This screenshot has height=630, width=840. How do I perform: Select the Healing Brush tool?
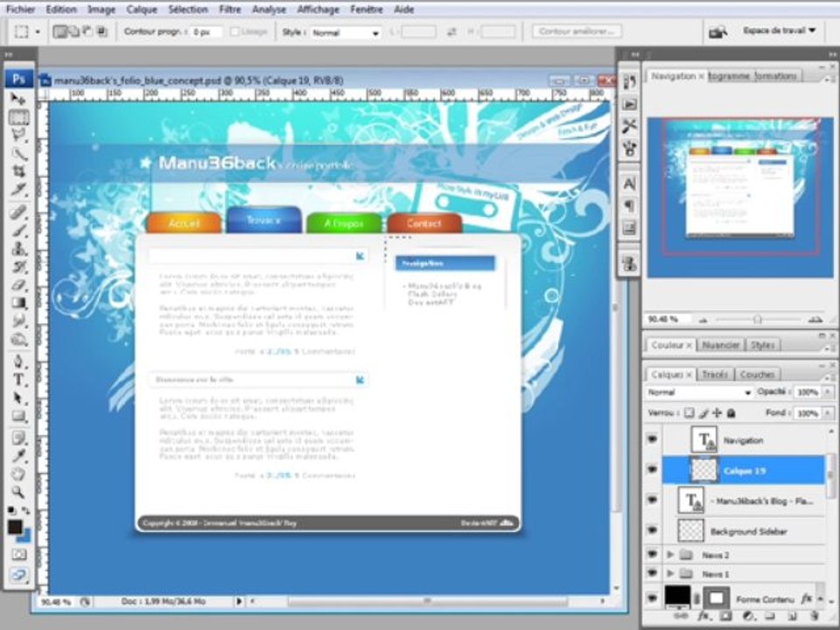18,213
